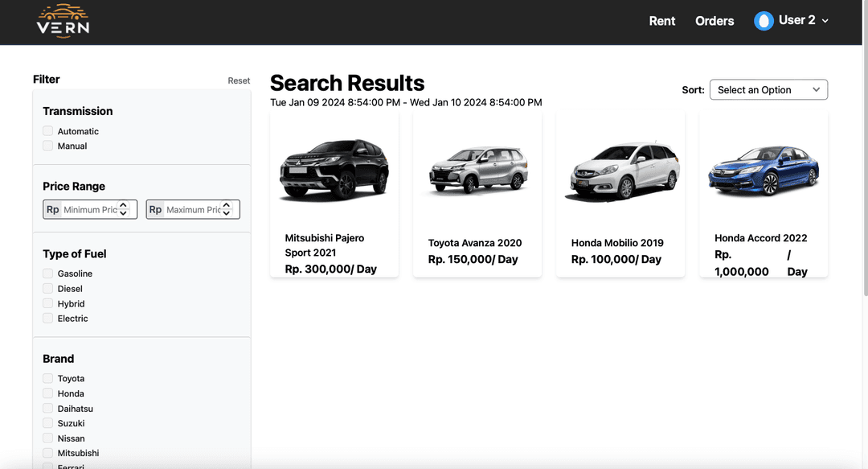The width and height of the screenshot is (868, 469).
Task: Expand the User 2 account menu
Action: point(825,20)
